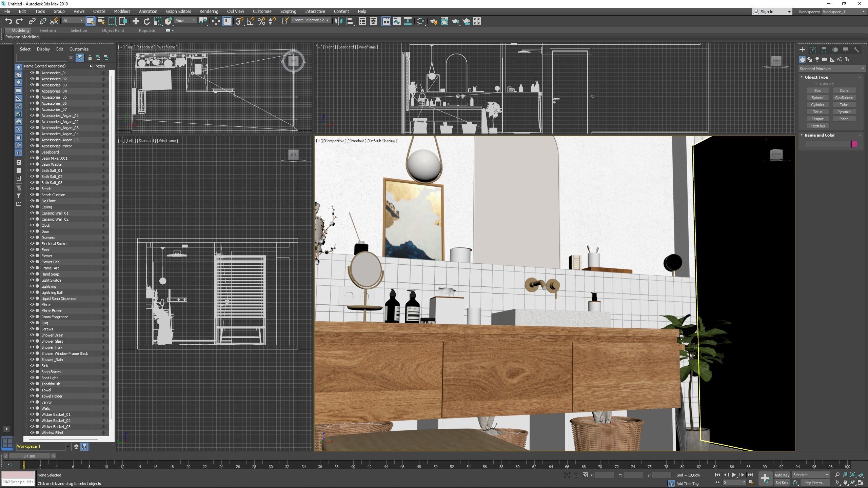The width and height of the screenshot is (868, 488).
Task: Switch to the Utilities panel wrench icon
Action: click(856, 49)
